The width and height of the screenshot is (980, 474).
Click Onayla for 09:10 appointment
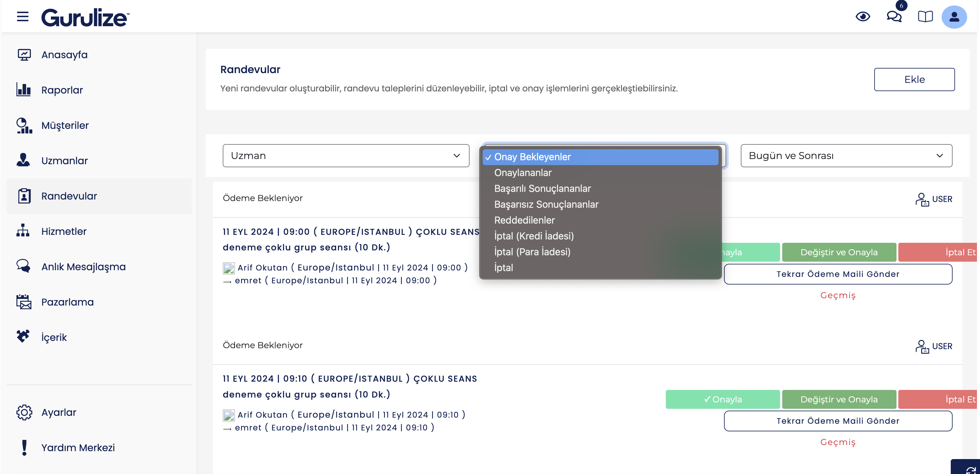click(x=723, y=399)
